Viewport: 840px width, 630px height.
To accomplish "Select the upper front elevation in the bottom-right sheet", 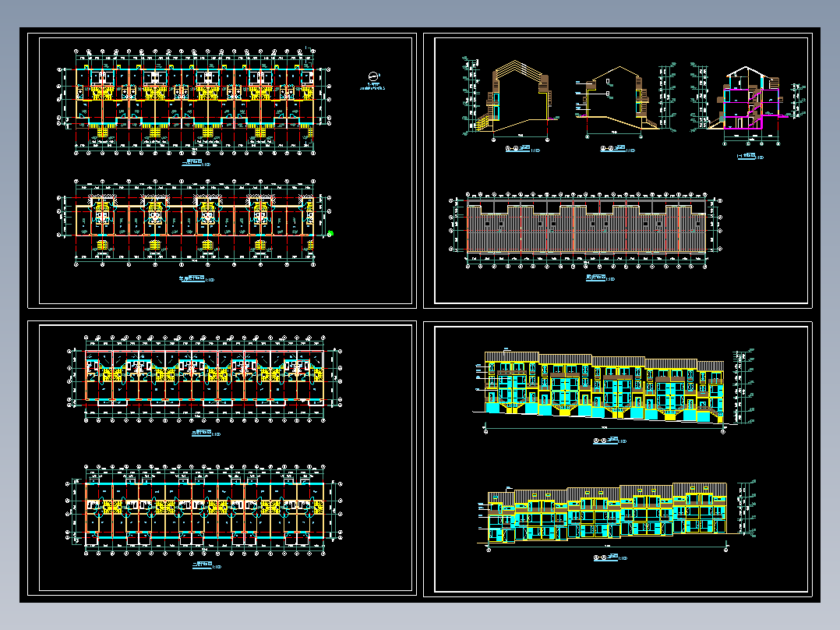I will 613,390.
